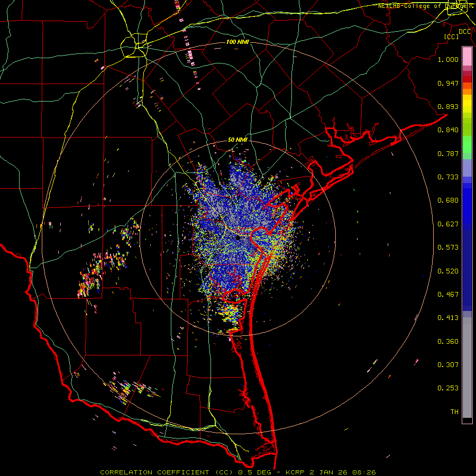
Task: Click the 0.360 scale value
Action: (448, 342)
